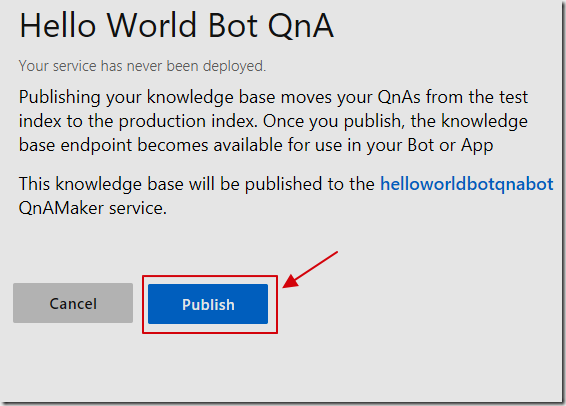This screenshot has width=566, height=406.
Task: Open the helloworldbotqnabot service link
Action: 467,184
